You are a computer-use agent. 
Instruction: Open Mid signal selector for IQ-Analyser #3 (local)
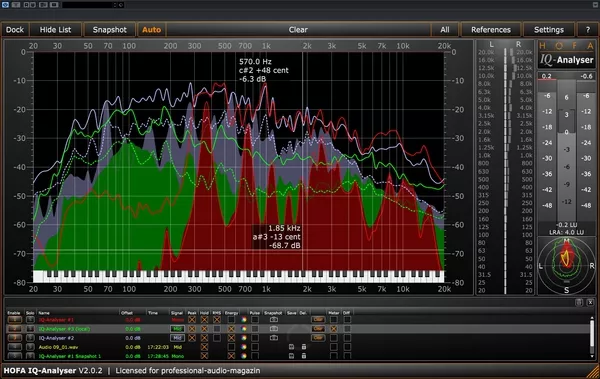(178, 329)
